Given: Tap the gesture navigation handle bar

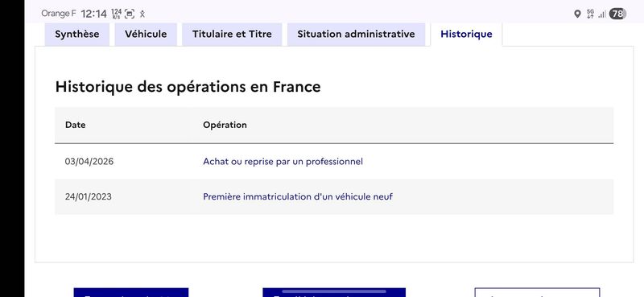Looking at the screenshot, I should (334, 291).
